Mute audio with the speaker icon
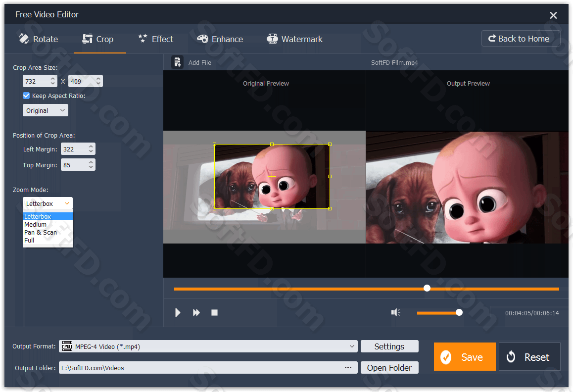Viewport: 573px width, 392px height. 396,312
